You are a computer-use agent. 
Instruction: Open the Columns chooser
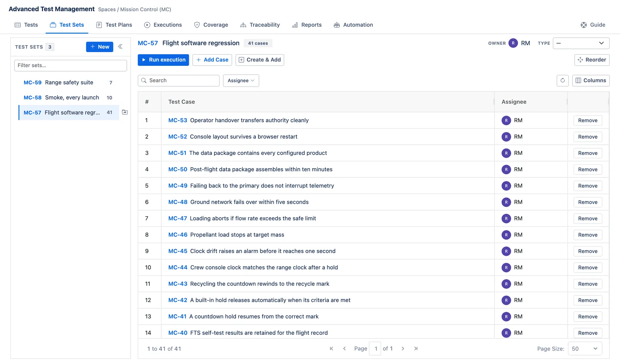pyautogui.click(x=591, y=81)
